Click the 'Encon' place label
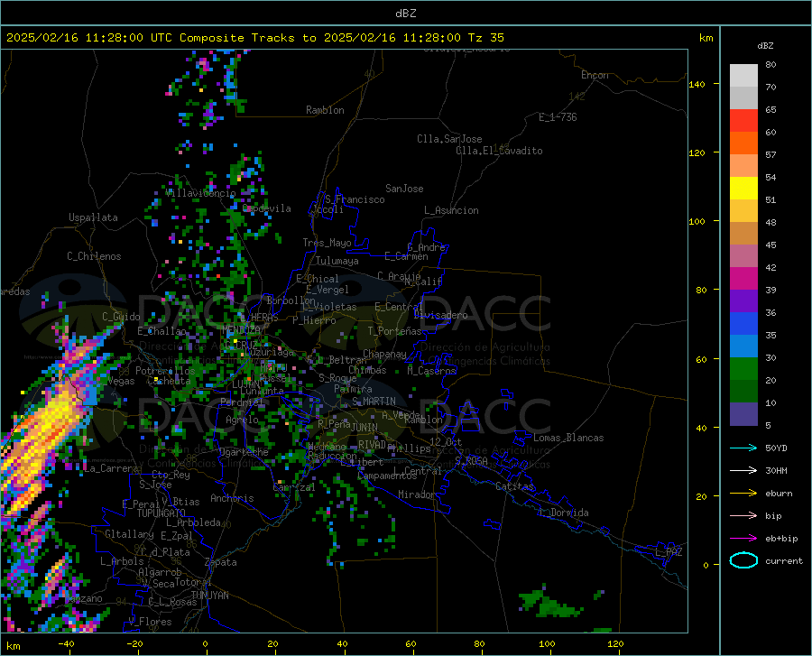This screenshot has height=656, width=812. pyautogui.click(x=595, y=75)
